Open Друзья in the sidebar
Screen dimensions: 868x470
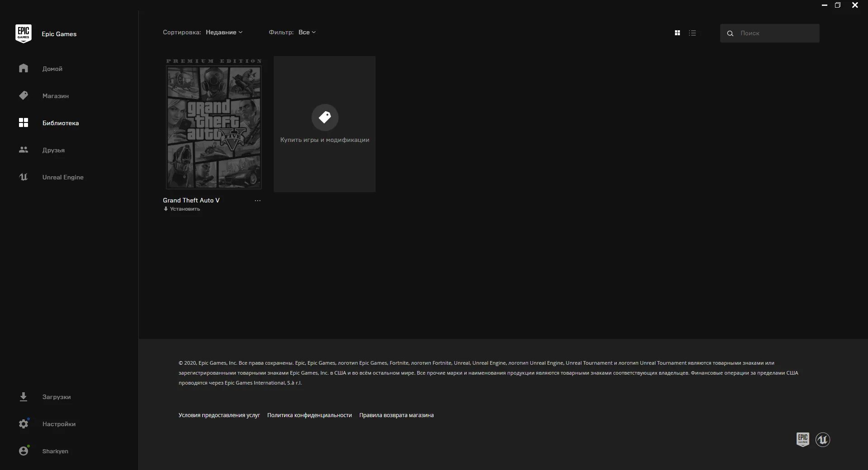pyautogui.click(x=53, y=150)
